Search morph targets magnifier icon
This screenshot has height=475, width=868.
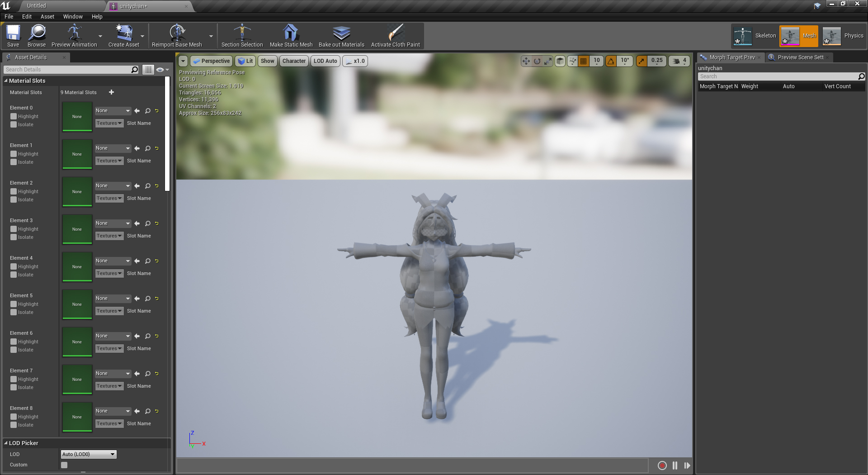click(861, 76)
